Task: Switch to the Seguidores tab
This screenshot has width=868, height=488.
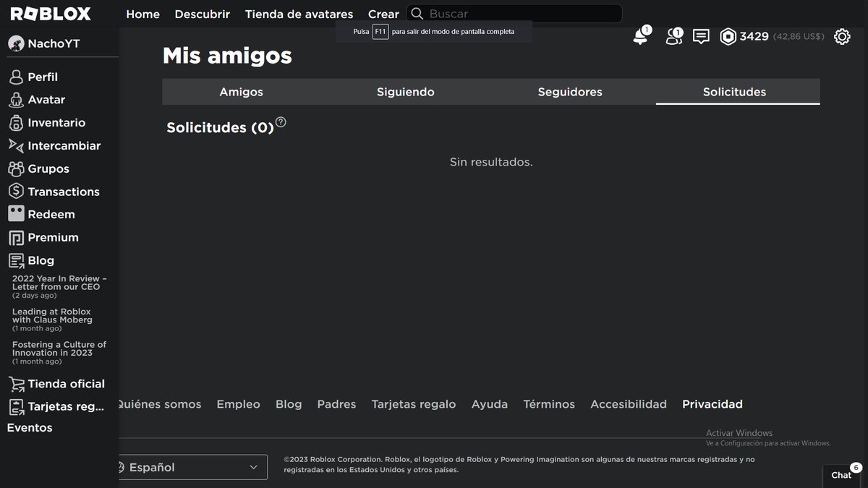Action: pyautogui.click(x=570, y=92)
